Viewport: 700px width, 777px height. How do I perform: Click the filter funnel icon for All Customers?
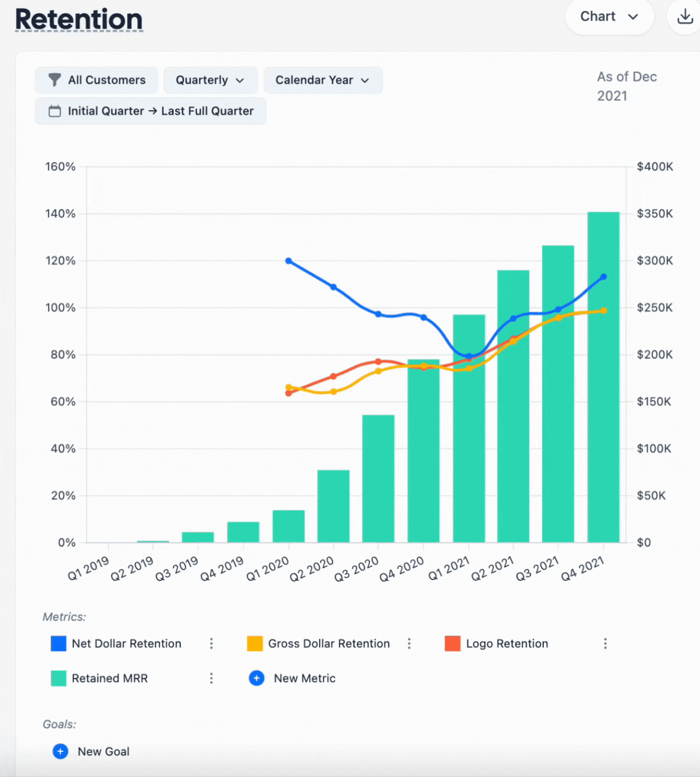[54, 80]
